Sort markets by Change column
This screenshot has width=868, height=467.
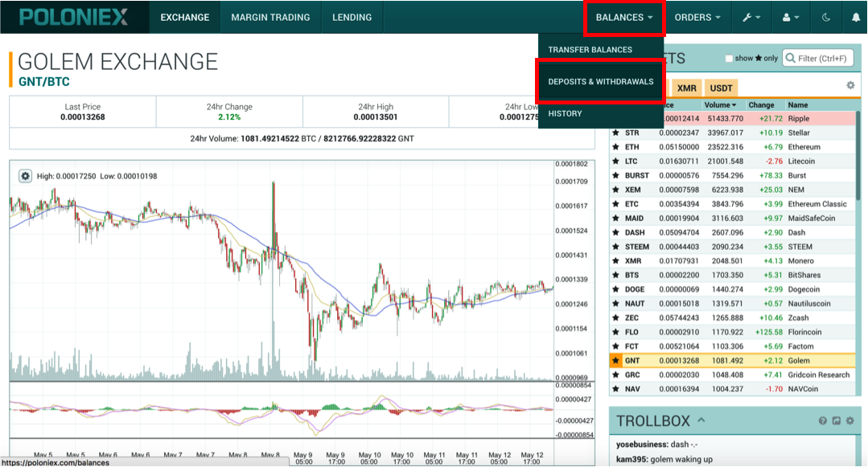click(761, 105)
